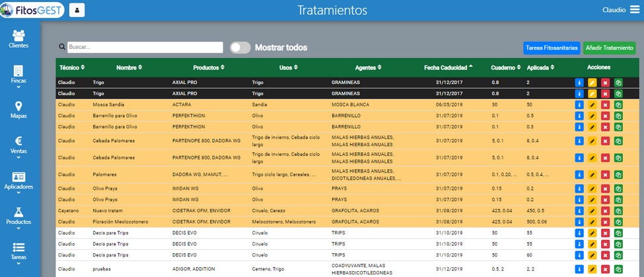Click the 06/05/2019 expiry date cell
Screen dimensions: 644x277
tap(449, 104)
